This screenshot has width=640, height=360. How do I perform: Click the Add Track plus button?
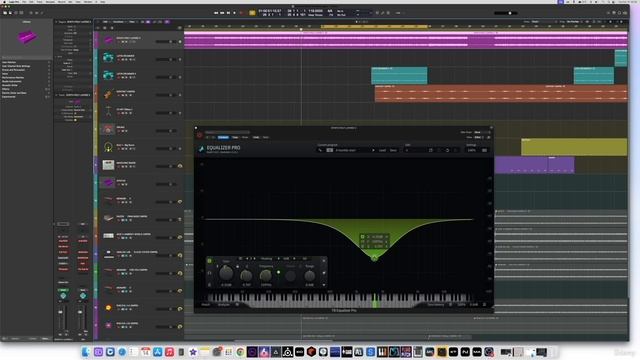coord(98,28)
